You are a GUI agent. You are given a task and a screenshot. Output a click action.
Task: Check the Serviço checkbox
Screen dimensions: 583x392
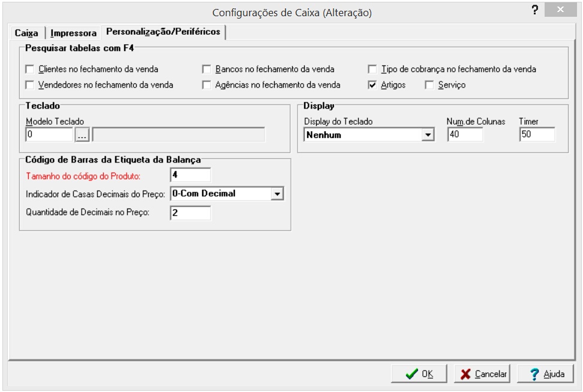click(x=429, y=85)
